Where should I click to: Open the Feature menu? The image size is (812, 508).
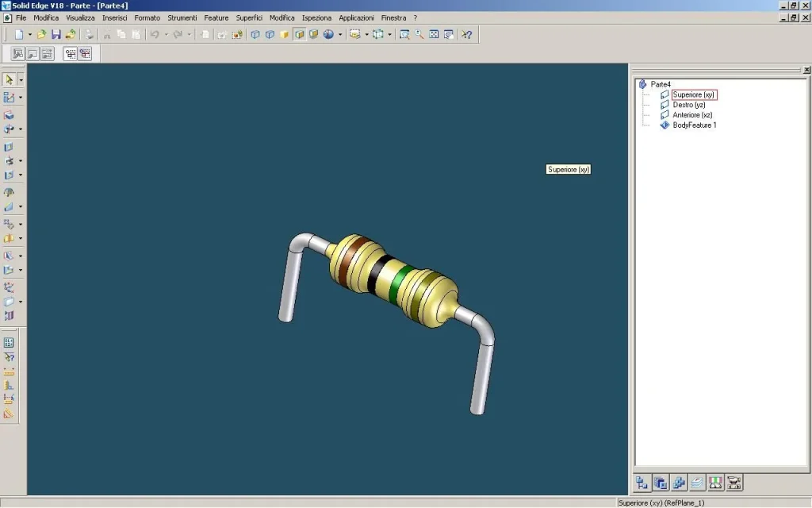[x=216, y=17]
